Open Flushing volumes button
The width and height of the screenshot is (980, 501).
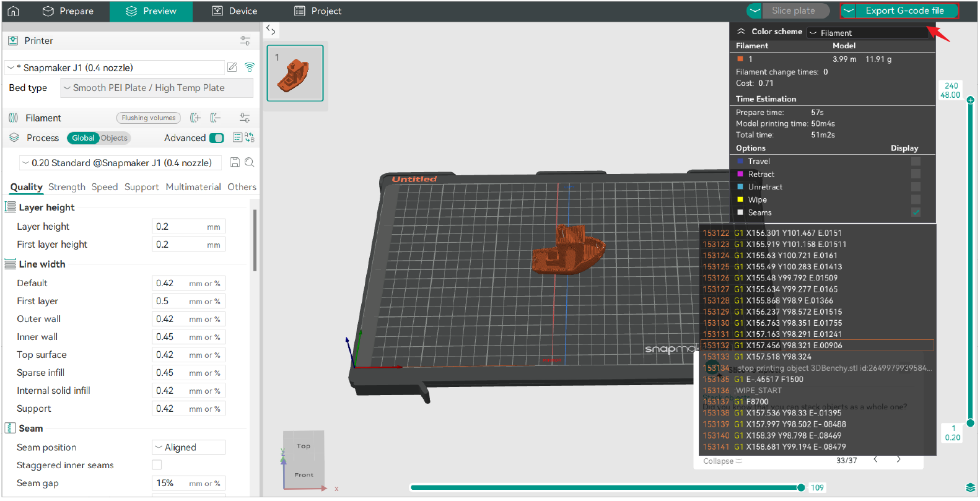pyautogui.click(x=148, y=118)
